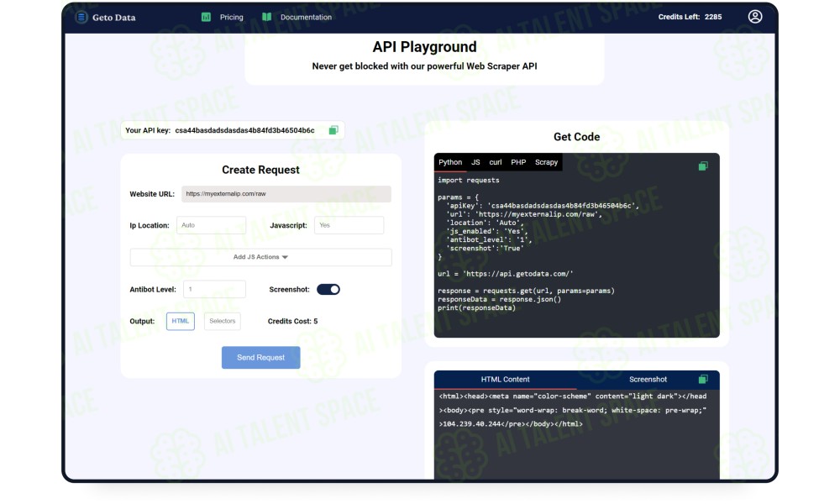840x504 pixels.
Task: Copy code in Get Code panel
Action: point(703,166)
